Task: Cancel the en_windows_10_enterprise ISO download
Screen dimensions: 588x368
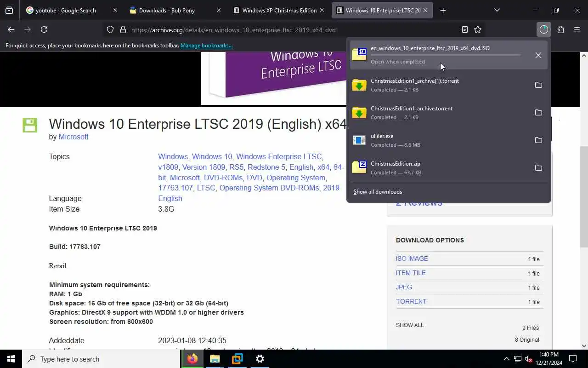Action: [538, 55]
